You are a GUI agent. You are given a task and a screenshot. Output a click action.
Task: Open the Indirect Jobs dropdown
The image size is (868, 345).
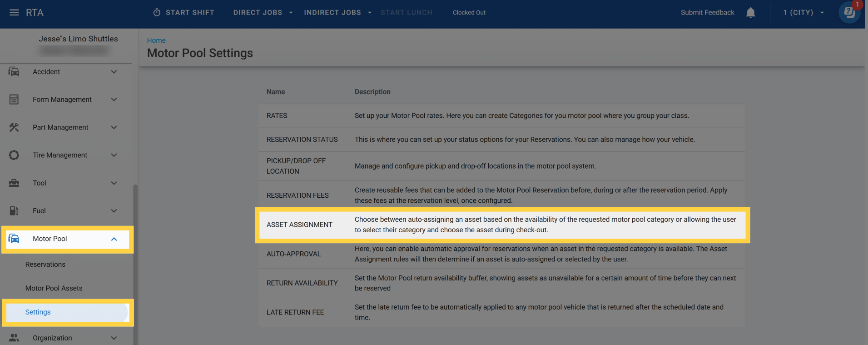pos(337,13)
